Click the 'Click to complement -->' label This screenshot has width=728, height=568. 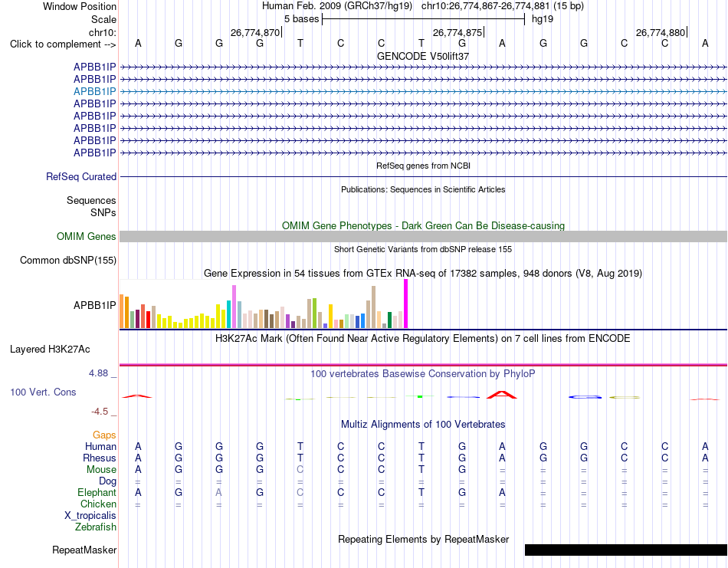tap(63, 44)
